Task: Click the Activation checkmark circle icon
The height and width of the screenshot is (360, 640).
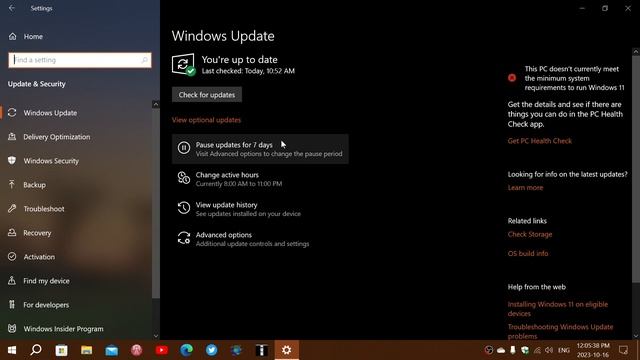Action: [x=12, y=256]
